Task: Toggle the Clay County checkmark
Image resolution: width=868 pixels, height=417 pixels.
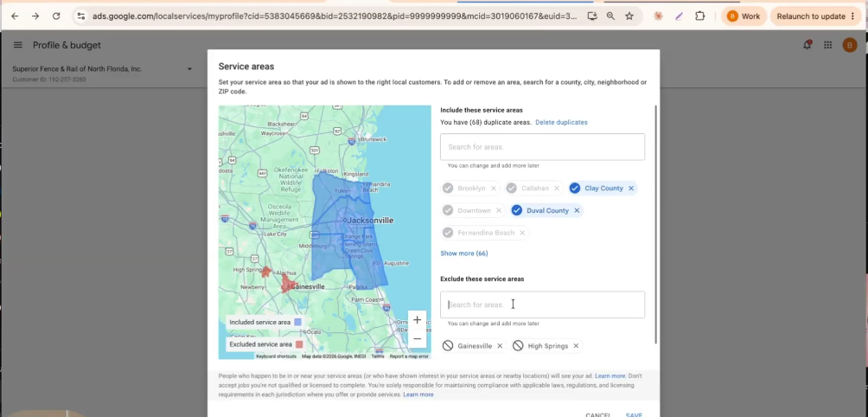Action: tap(575, 189)
